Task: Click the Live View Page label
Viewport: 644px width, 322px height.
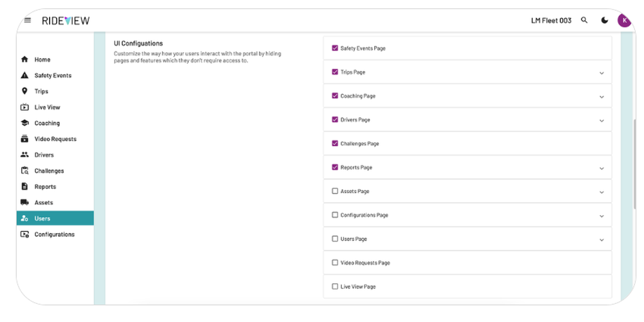Action: coord(358,287)
